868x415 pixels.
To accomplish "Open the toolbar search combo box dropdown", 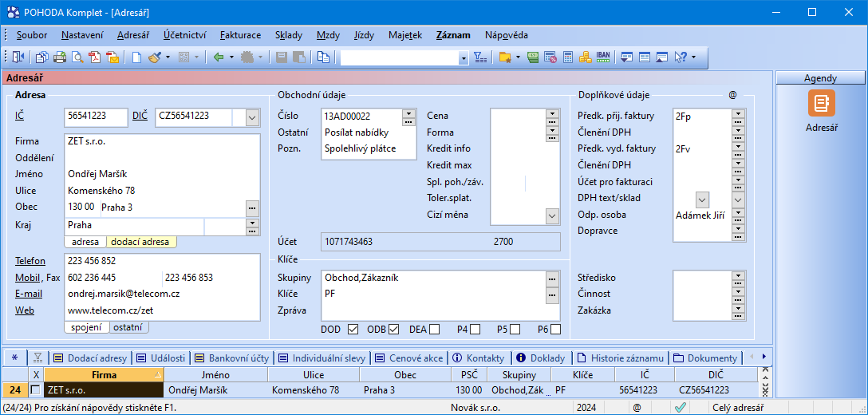I will 464,57.
